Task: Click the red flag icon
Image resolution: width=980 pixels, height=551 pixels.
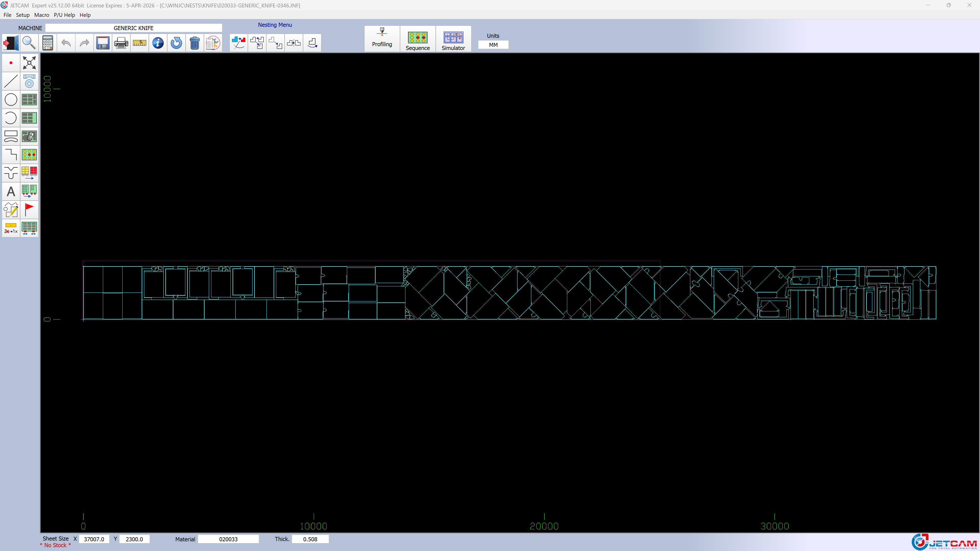Action: click(x=29, y=210)
